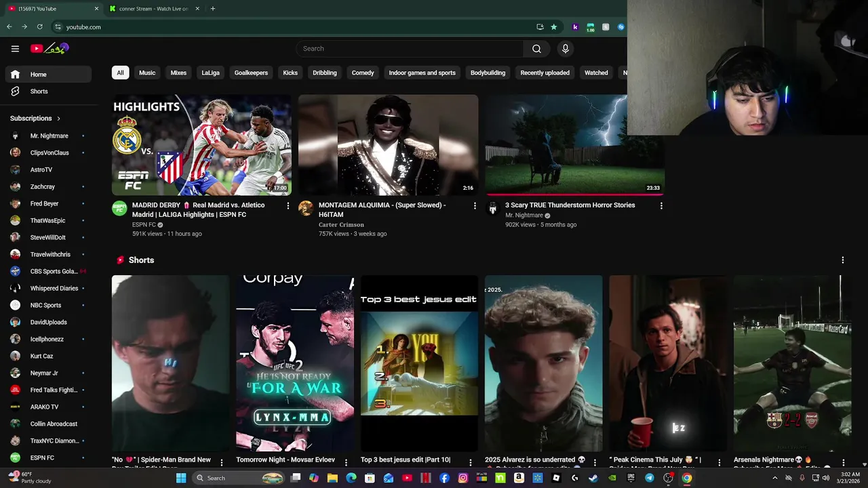
Task: Show hidden system tray icons
Action: pyautogui.click(x=774, y=478)
